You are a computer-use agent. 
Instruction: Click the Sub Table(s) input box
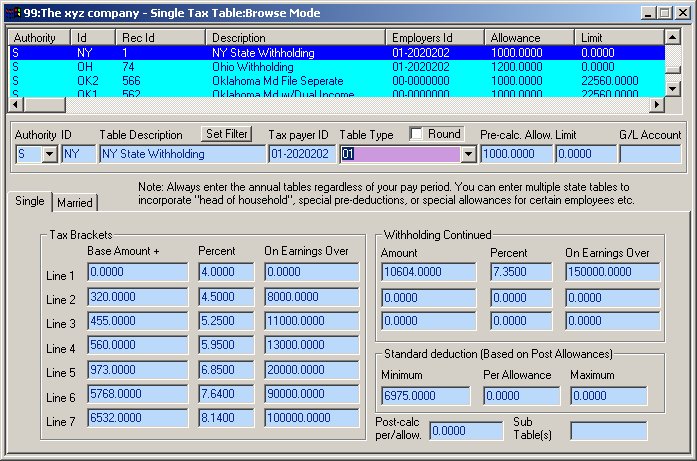click(608, 430)
